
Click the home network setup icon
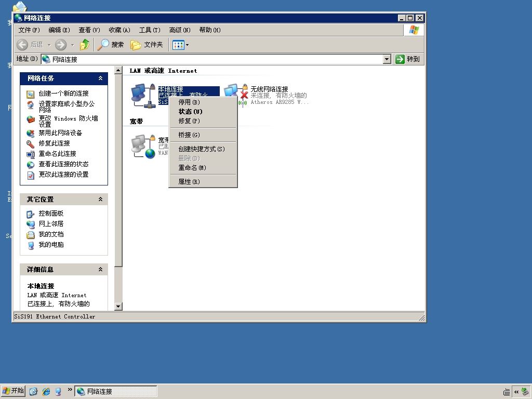pos(31,105)
